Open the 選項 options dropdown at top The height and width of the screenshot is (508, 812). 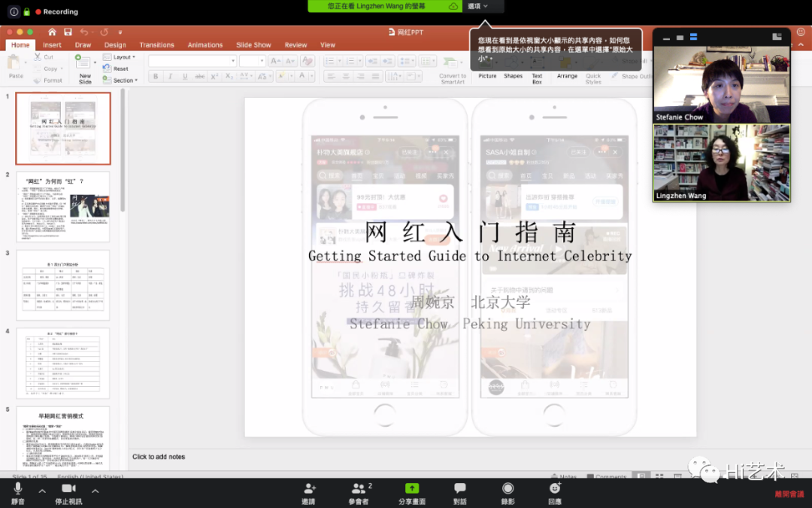tap(477, 6)
